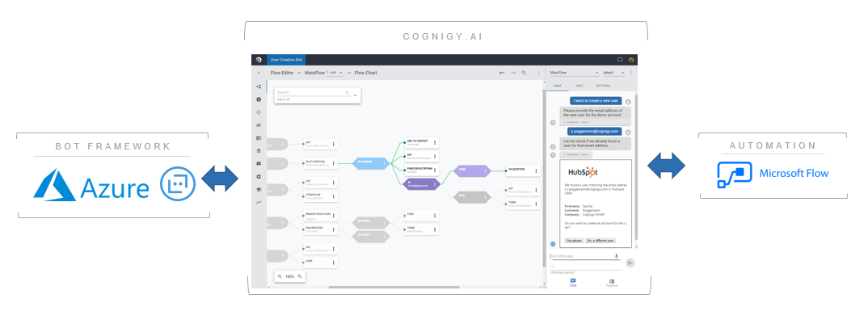Click the redo arrow in the flow toolbar
This screenshot has height=324, width=868.
[513, 73]
